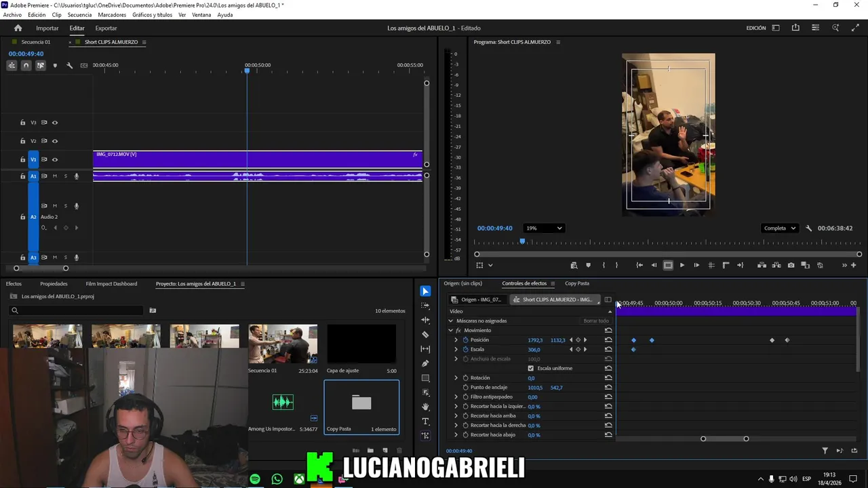Open Controles de efectos panel menu

[x=553, y=284]
